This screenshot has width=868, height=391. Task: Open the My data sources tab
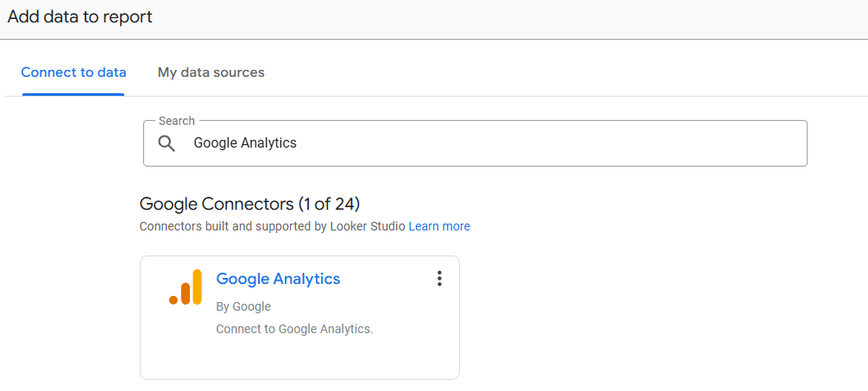211,73
